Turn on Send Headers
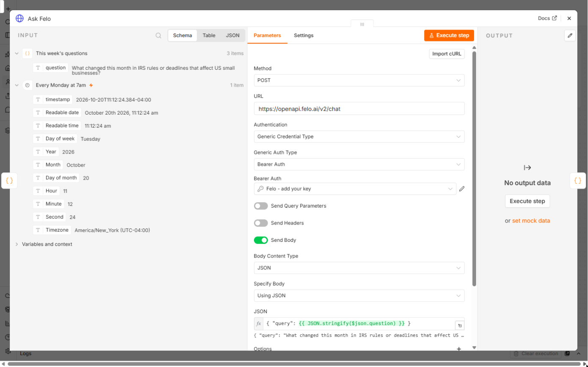Image resolution: width=588 pixels, height=367 pixels. coord(261,223)
